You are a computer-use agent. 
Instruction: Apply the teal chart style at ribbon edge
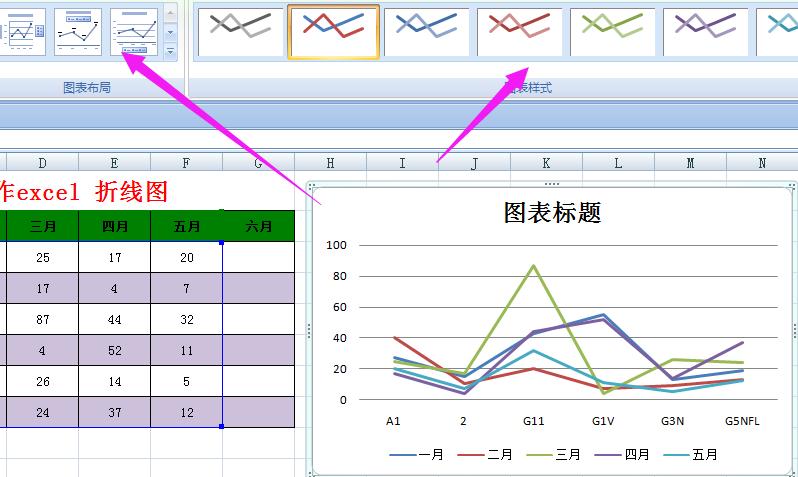click(x=778, y=32)
